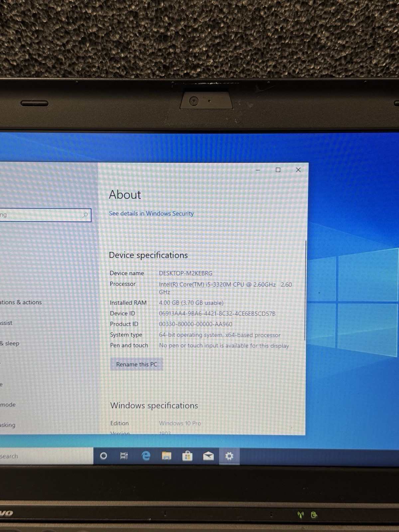Select Windows 10 Pro edition text

[x=180, y=423]
